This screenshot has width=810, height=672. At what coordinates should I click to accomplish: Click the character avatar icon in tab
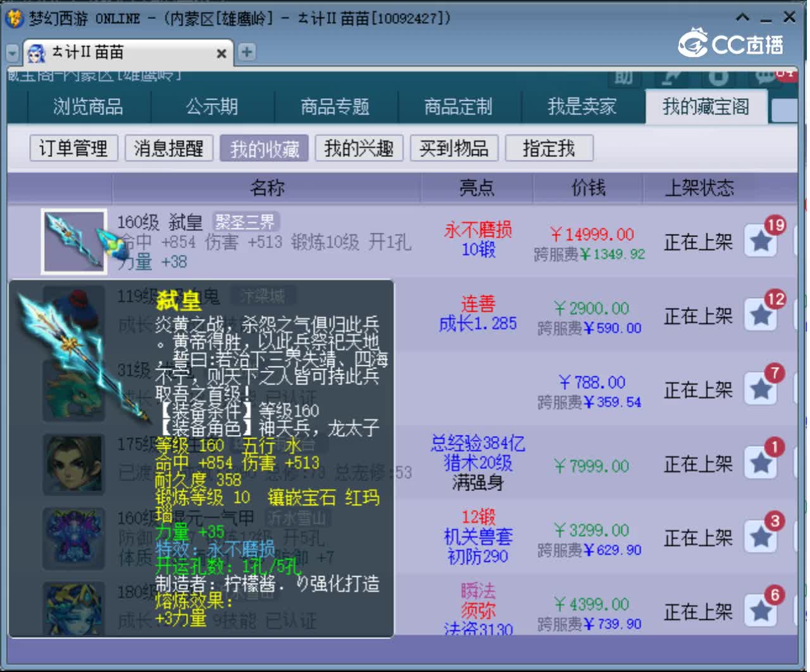[x=37, y=53]
